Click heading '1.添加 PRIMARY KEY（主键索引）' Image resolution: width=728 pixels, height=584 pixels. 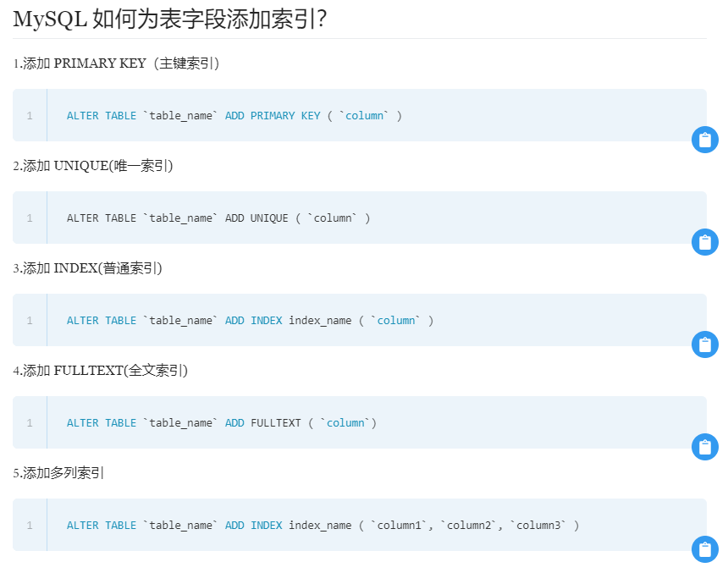tap(116, 63)
